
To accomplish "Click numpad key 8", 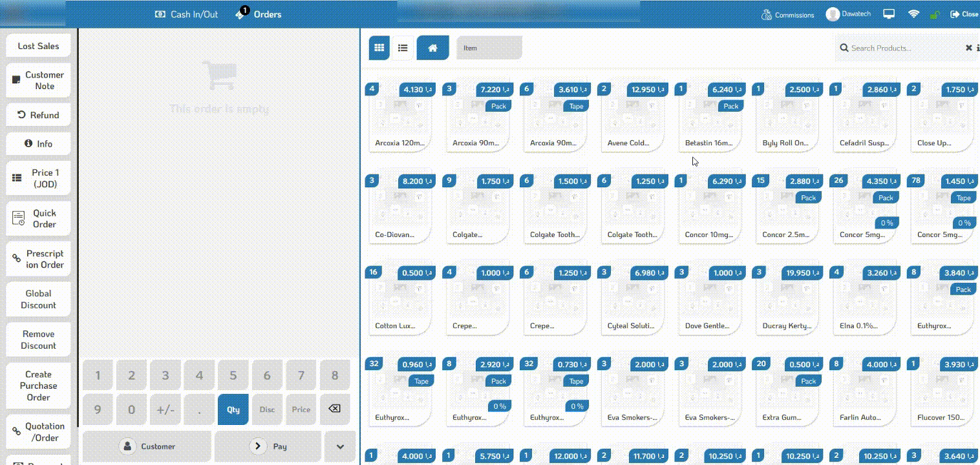I will 334,375.
